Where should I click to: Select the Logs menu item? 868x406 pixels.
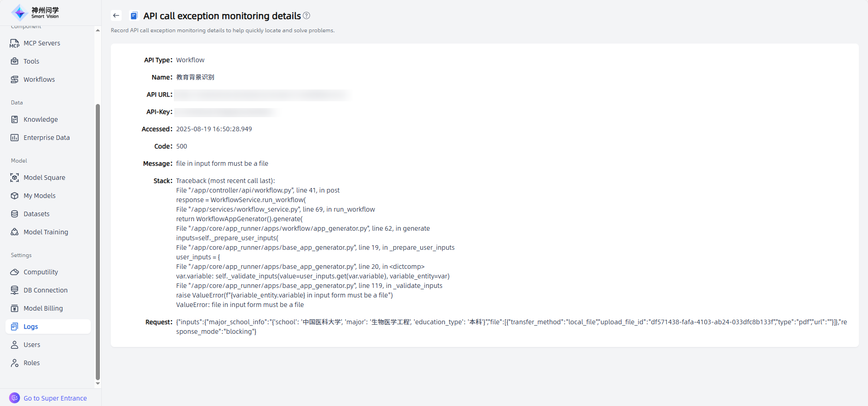(31, 327)
